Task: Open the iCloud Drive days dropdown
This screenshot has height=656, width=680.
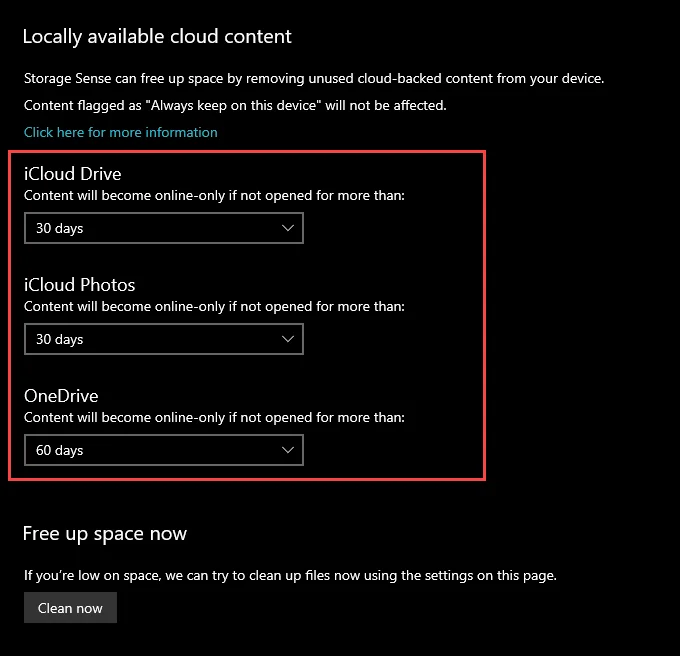Action: click(x=163, y=228)
